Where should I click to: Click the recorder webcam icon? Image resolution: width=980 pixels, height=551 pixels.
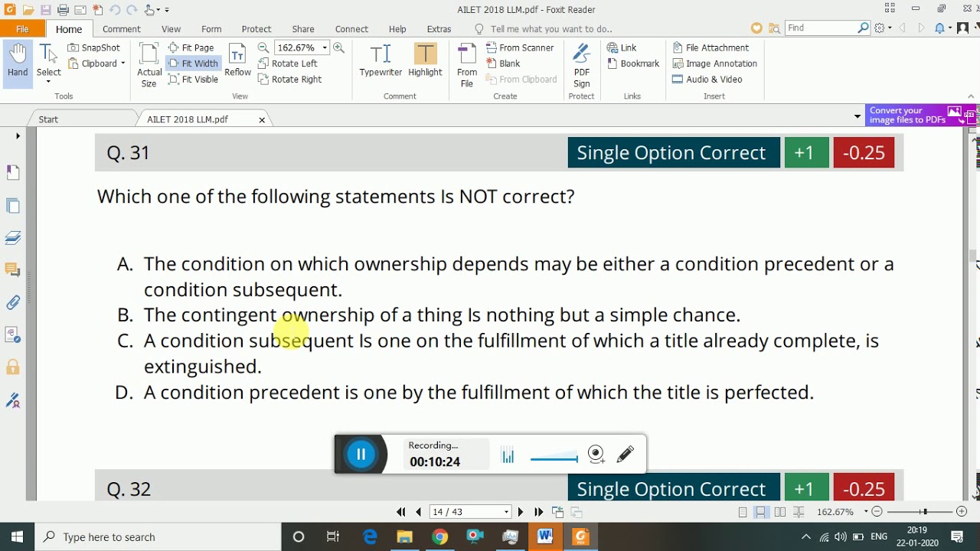[x=596, y=455]
